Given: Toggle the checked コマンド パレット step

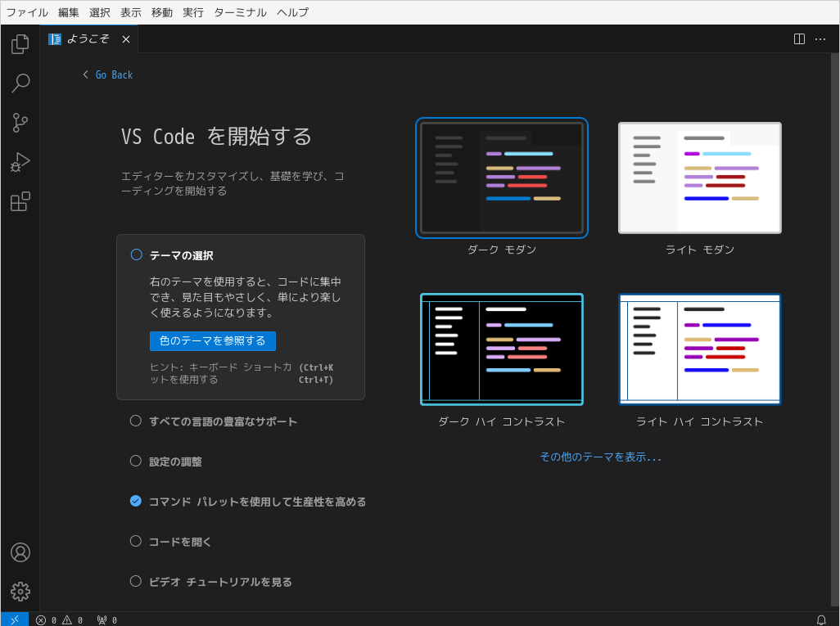Looking at the screenshot, I should 136,502.
